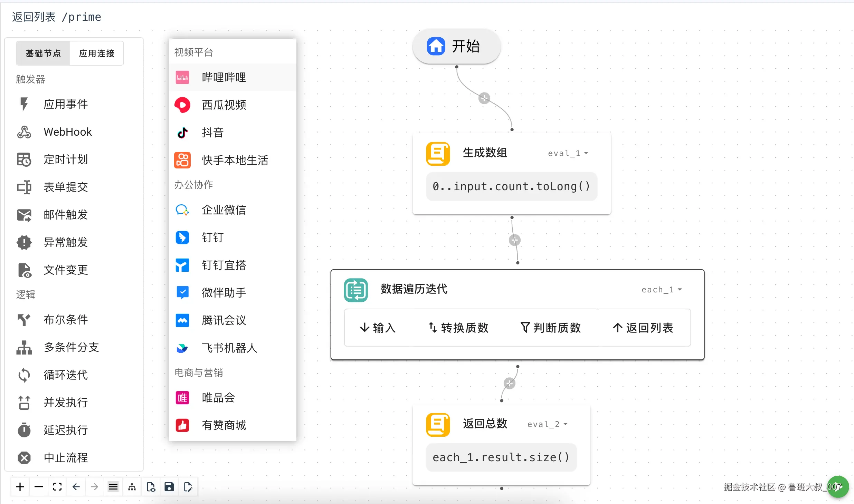Open the eval_1 dropdown on 生成数组
This screenshot has width=854, height=504.
[x=568, y=153]
